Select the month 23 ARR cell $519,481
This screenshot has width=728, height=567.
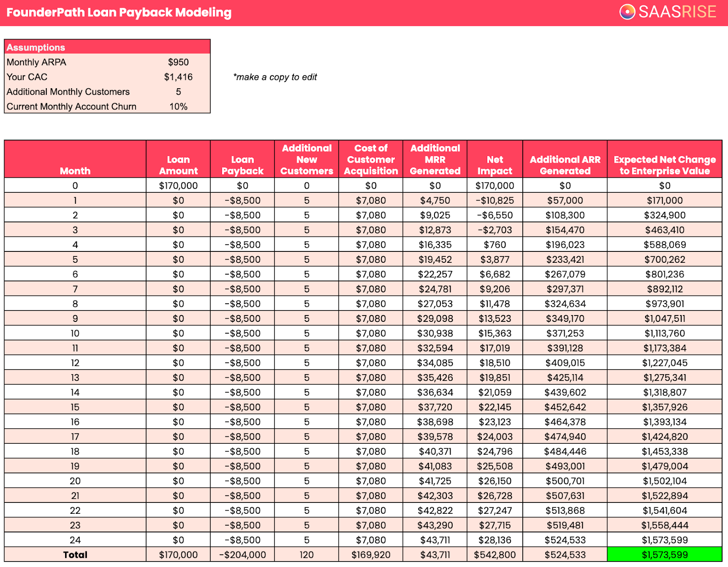565,525
